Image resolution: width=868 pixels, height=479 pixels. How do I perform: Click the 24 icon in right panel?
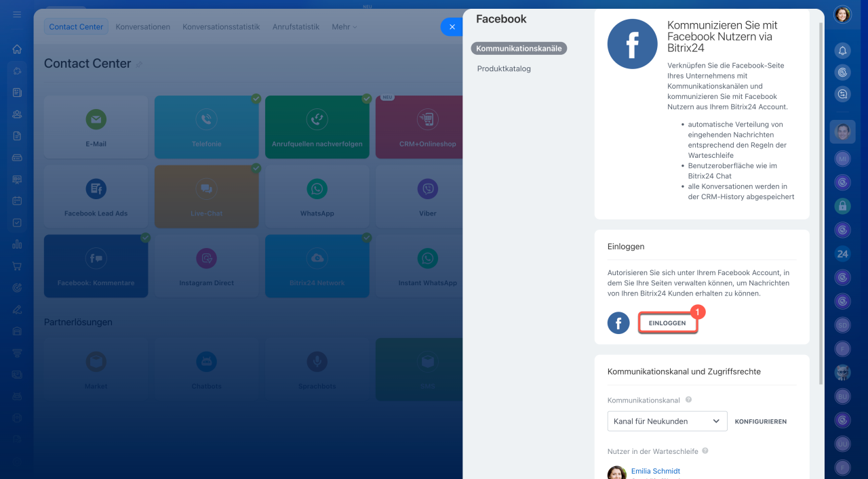(842, 254)
